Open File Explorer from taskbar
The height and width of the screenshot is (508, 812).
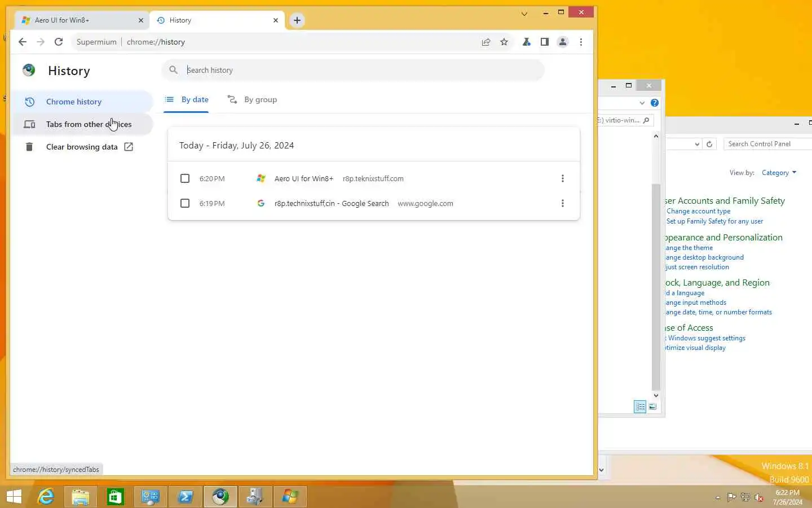coord(81,497)
